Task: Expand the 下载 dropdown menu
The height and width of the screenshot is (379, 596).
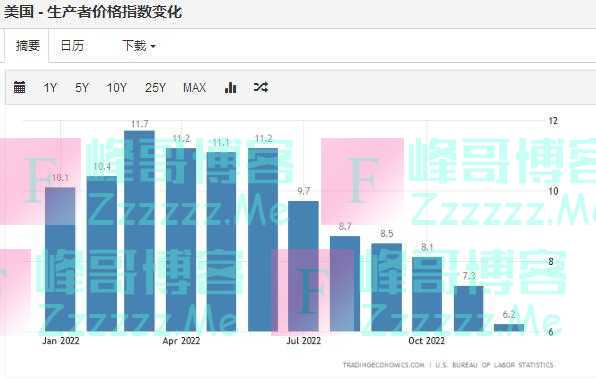Action: point(139,46)
